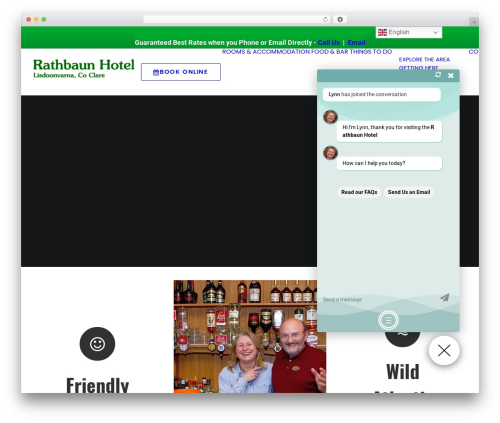Click Send Us an Email quick reply
Viewport: 500px width, 423px height.
point(409,192)
